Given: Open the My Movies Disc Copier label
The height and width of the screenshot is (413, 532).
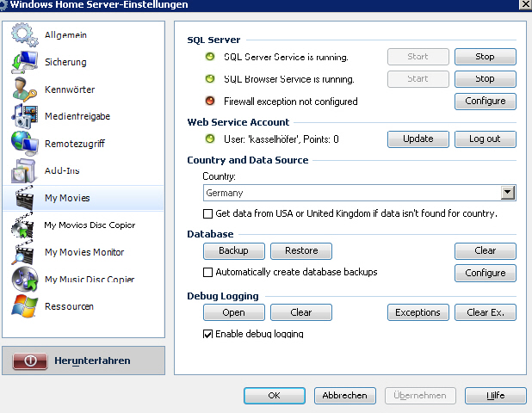Looking at the screenshot, I should click(90, 225).
